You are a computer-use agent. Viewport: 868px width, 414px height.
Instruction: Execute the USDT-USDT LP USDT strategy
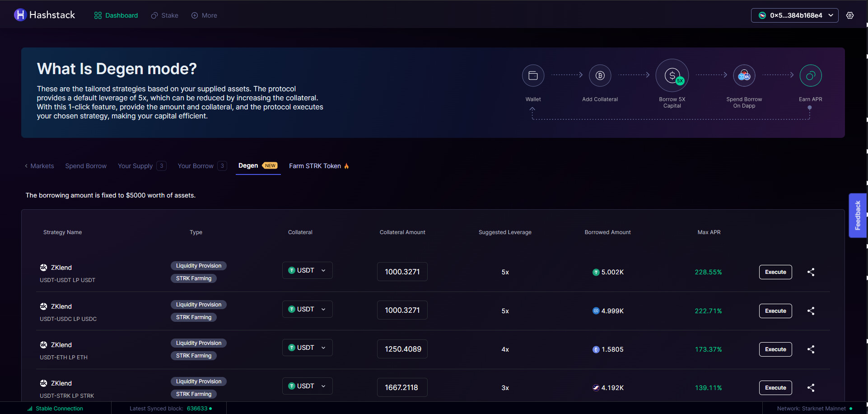tap(775, 272)
